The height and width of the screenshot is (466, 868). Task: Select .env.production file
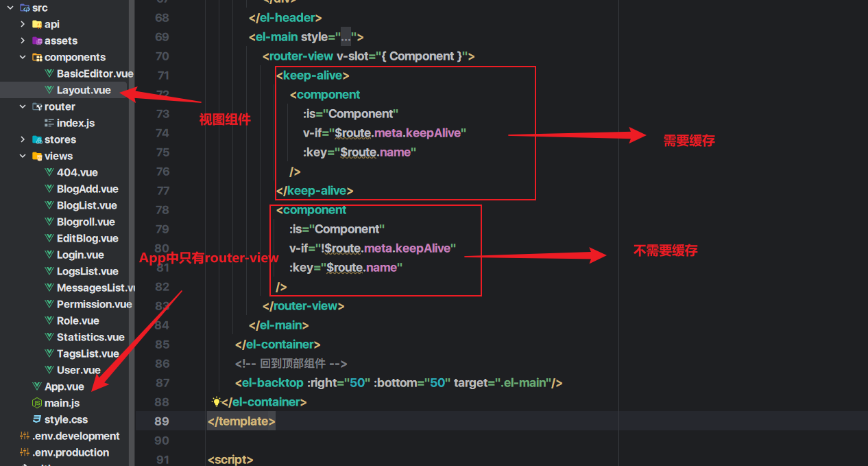71,452
